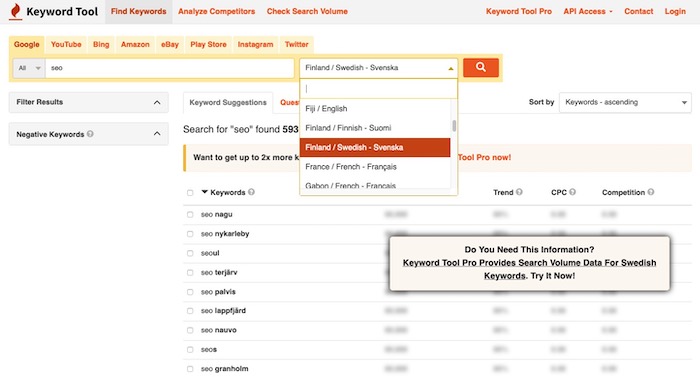
Task: Open the Check Search Volume page
Action: pyautogui.click(x=307, y=11)
